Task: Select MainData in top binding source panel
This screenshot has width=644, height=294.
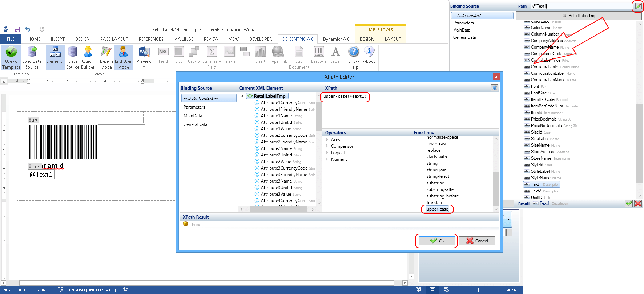Action: point(462,30)
